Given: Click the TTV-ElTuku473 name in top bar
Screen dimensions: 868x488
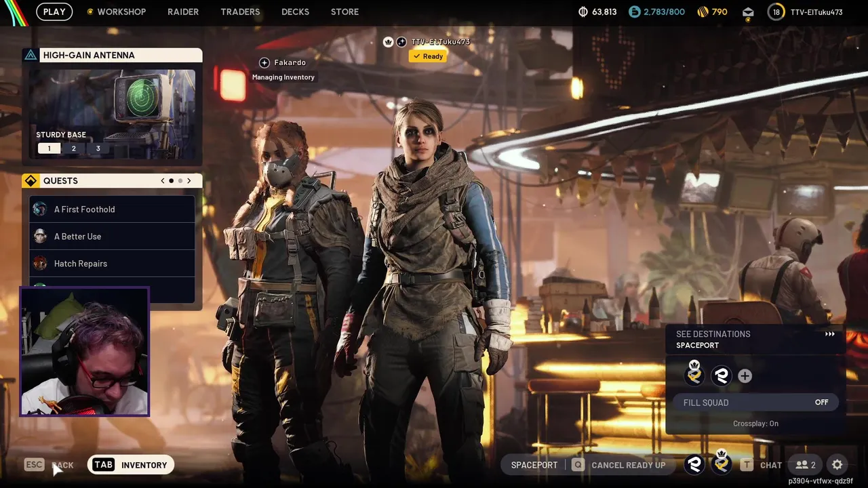Looking at the screenshot, I should 816,12.
